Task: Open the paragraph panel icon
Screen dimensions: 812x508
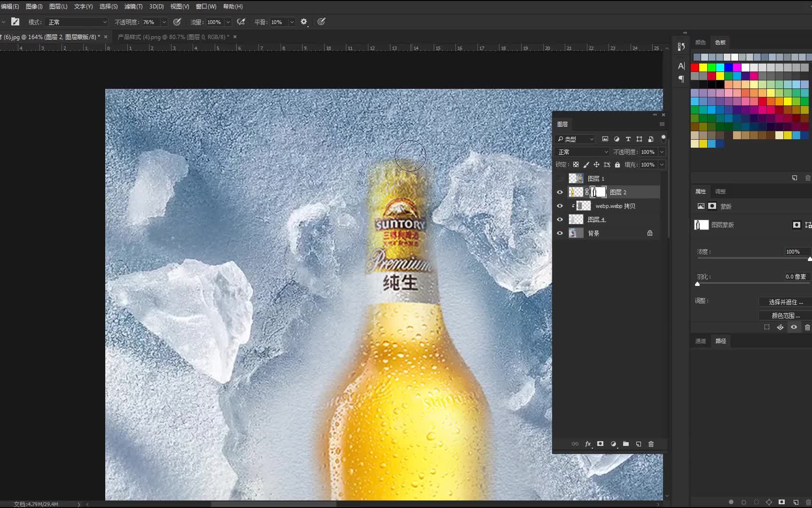Action: point(681,79)
